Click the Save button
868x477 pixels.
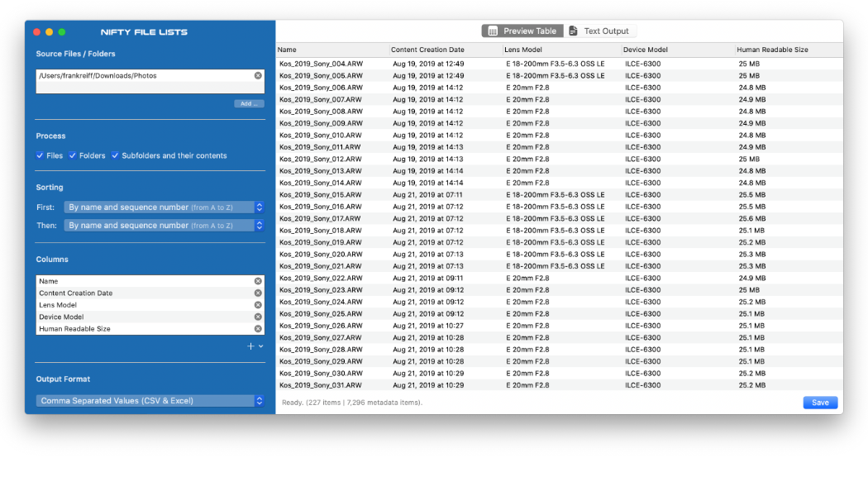coord(820,403)
